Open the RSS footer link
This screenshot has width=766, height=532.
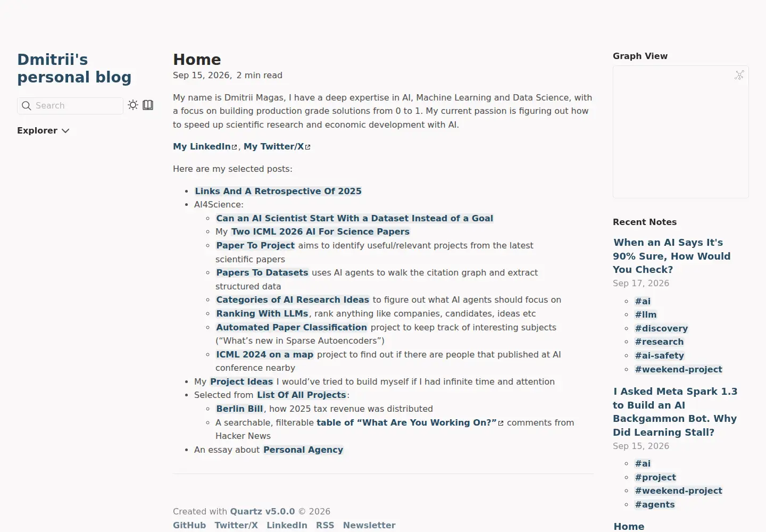(325, 525)
